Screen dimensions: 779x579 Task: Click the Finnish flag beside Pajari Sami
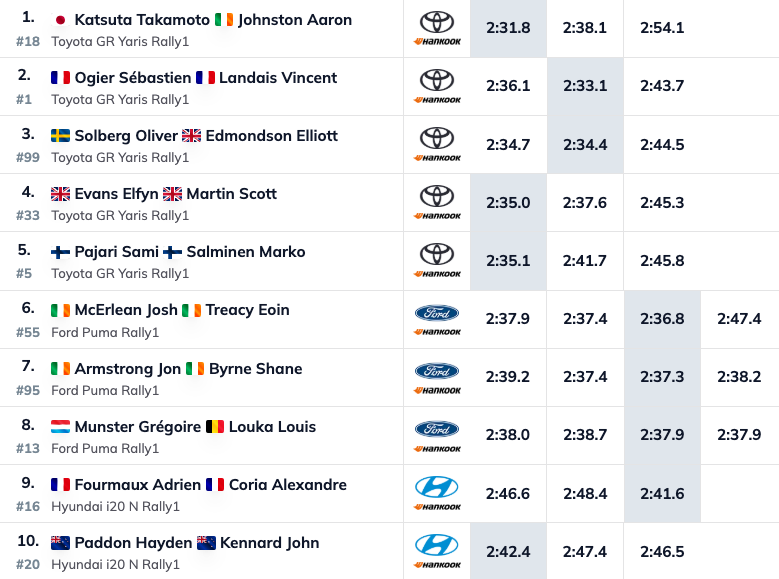tap(60, 252)
